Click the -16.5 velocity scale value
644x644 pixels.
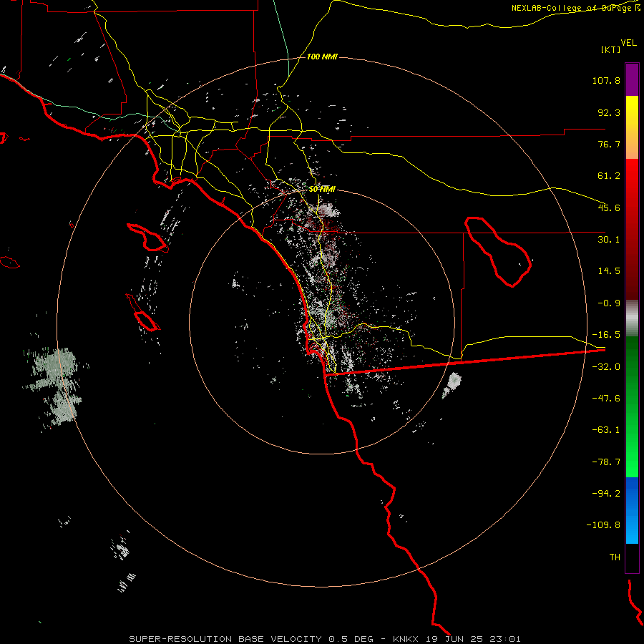(606, 335)
